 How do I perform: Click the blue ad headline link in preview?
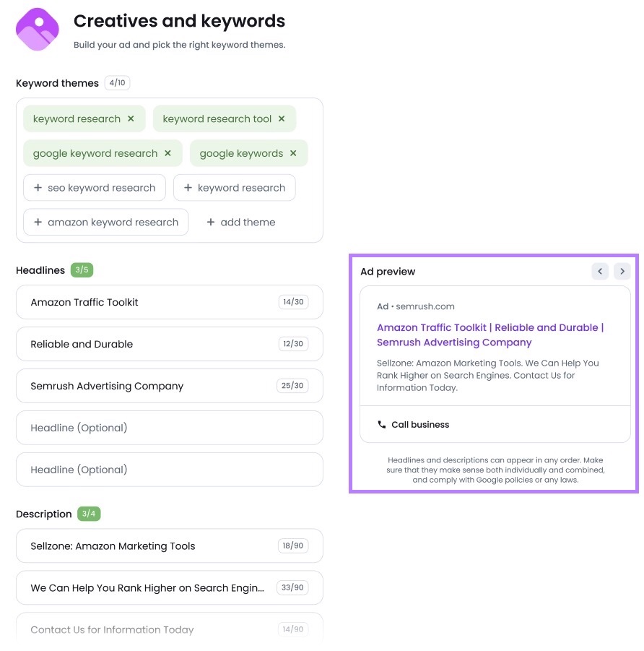(x=490, y=335)
